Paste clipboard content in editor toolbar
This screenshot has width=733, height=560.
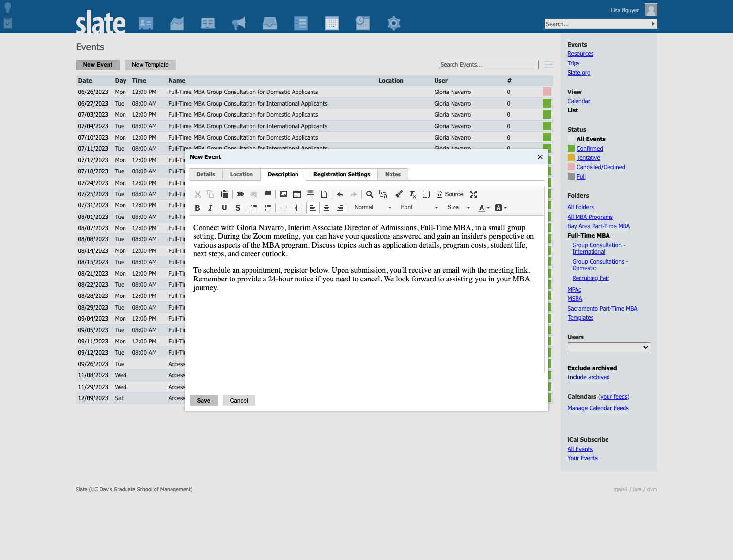224,194
